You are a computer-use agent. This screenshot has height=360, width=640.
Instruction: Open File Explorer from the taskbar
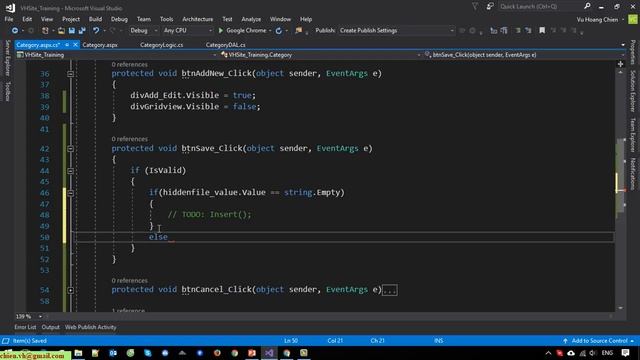pos(78,353)
